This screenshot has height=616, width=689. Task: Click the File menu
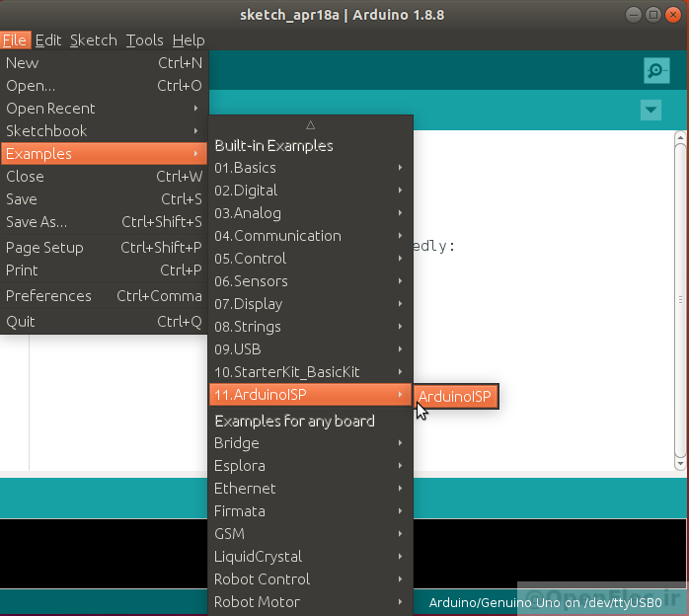15,40
